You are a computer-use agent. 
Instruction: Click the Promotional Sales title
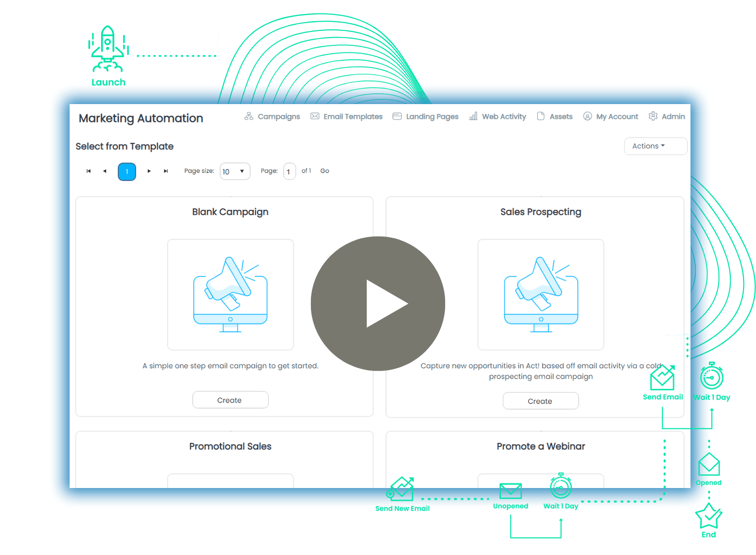click(231, 446)
